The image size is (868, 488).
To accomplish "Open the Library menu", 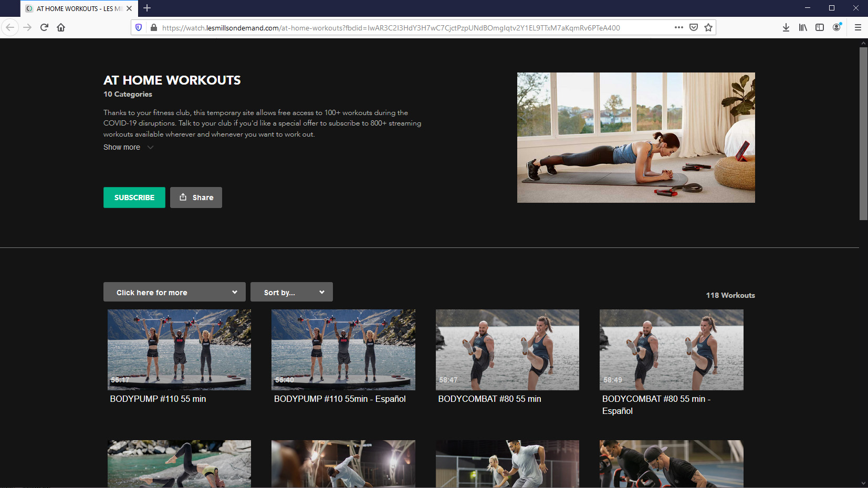I will 803,27.
